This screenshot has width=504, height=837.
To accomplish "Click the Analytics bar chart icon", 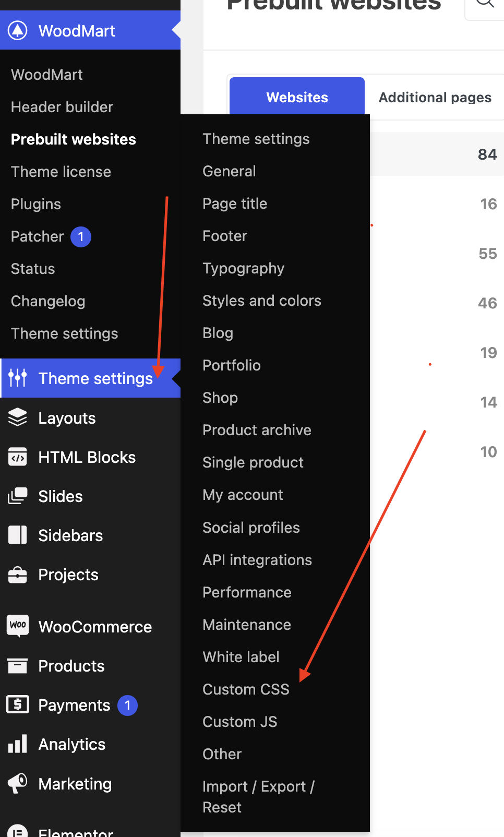I will click(x=18, y=744).
